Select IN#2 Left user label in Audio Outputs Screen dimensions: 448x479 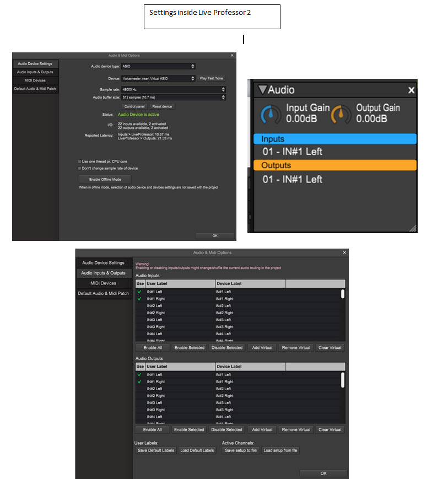coord(154,389)
